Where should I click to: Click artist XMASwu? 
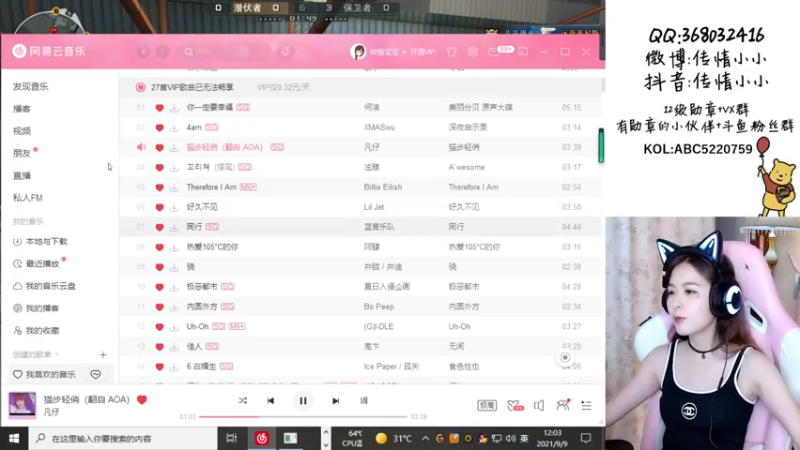(x=379, y=128)
